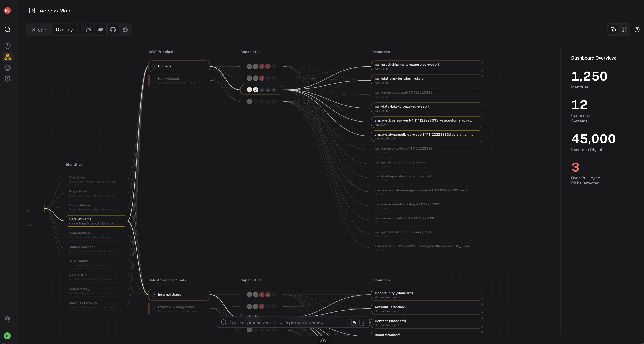Click the collapse arrows compact view button
This screenshot has width=644, height=344.
[624, 30]
